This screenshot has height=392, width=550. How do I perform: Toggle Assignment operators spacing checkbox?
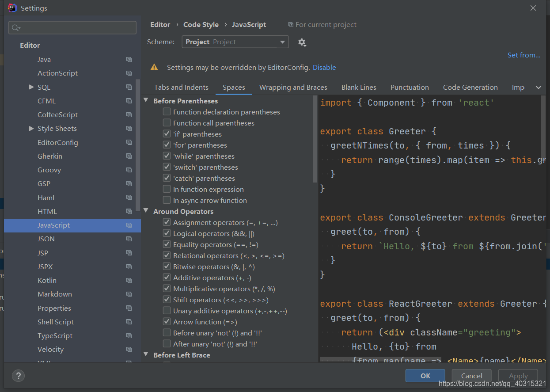(167, 222)
